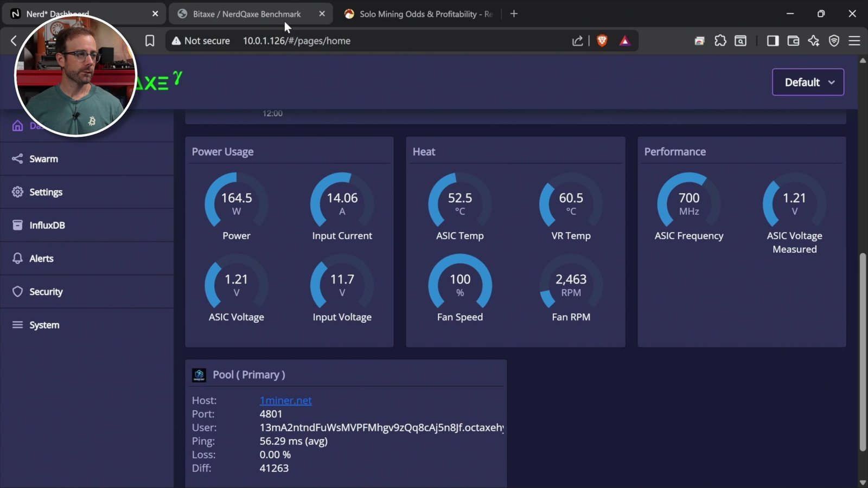Click the page vertical scrollbar thumb
The width and height of the screenshot is (868, 488).
863,352
